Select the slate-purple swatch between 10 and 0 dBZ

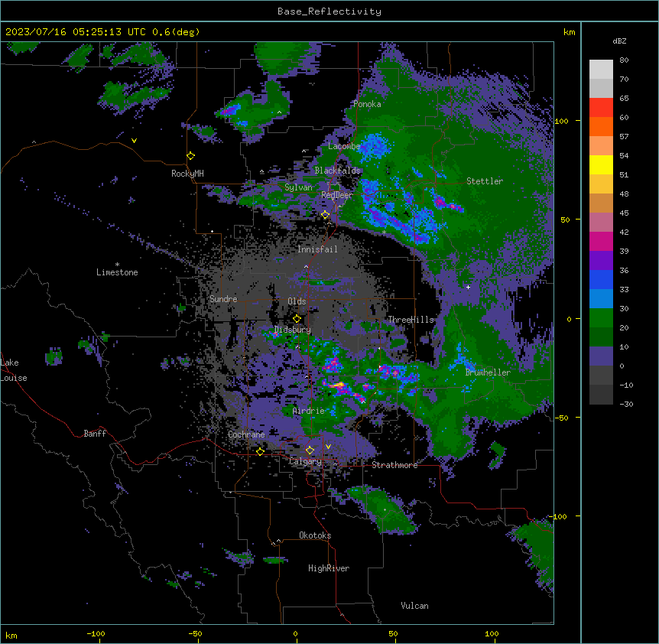[x=601, y=356]
